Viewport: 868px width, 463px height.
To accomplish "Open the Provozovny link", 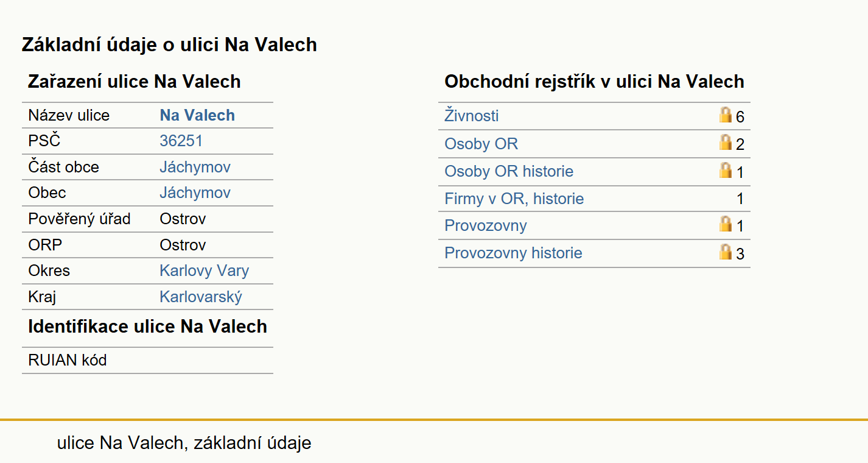I will coord(486,225).
